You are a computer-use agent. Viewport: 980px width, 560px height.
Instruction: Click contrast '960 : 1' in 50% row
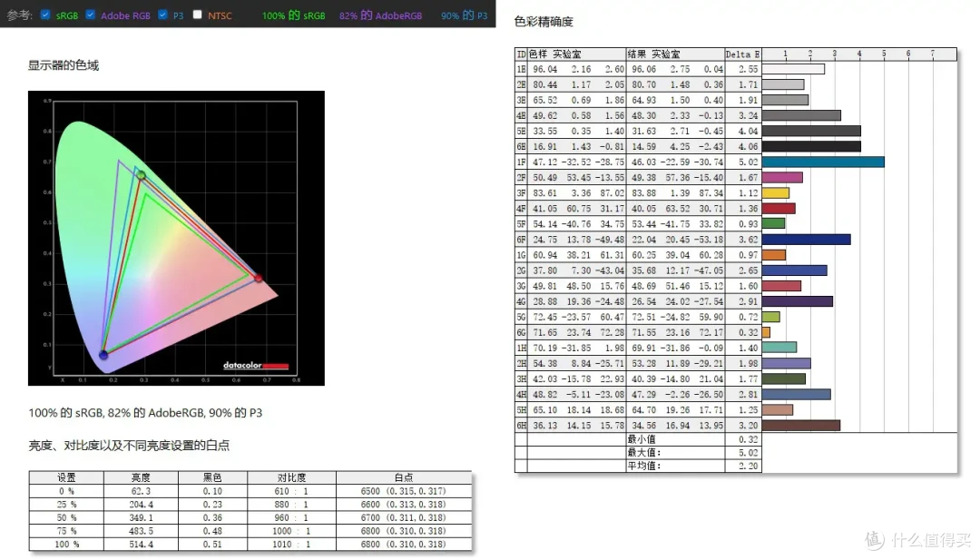coord(291,517)
